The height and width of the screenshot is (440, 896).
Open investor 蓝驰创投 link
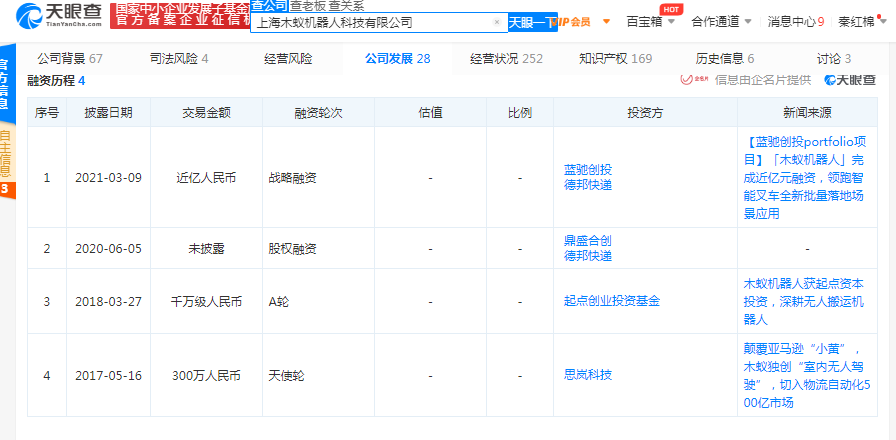(x=587, y=170)
